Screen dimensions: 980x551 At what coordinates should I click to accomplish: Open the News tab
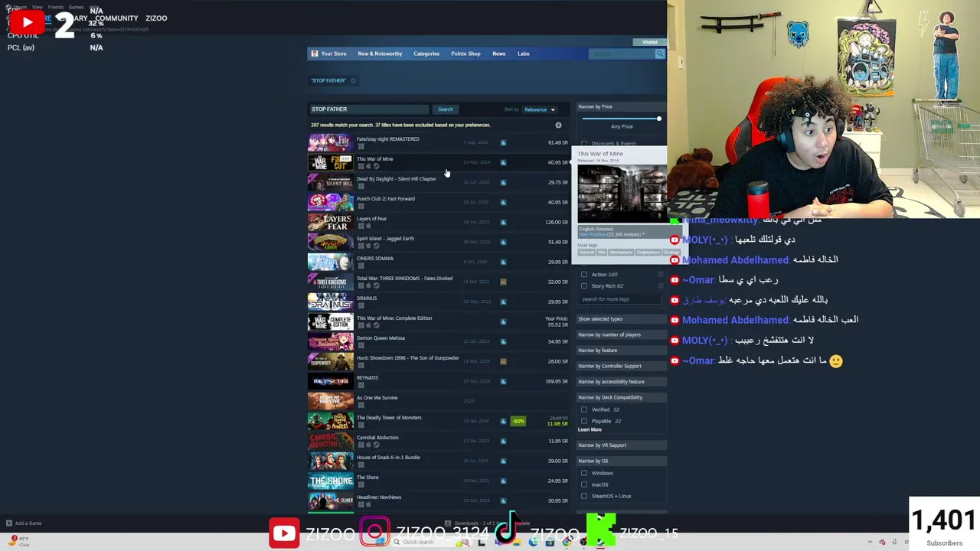(x=498, y=54)
